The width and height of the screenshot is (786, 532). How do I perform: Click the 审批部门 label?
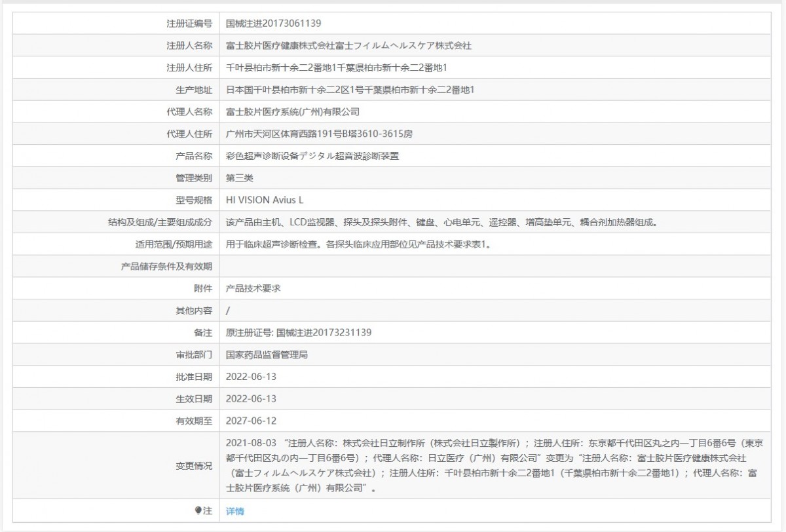pos(194,355)
